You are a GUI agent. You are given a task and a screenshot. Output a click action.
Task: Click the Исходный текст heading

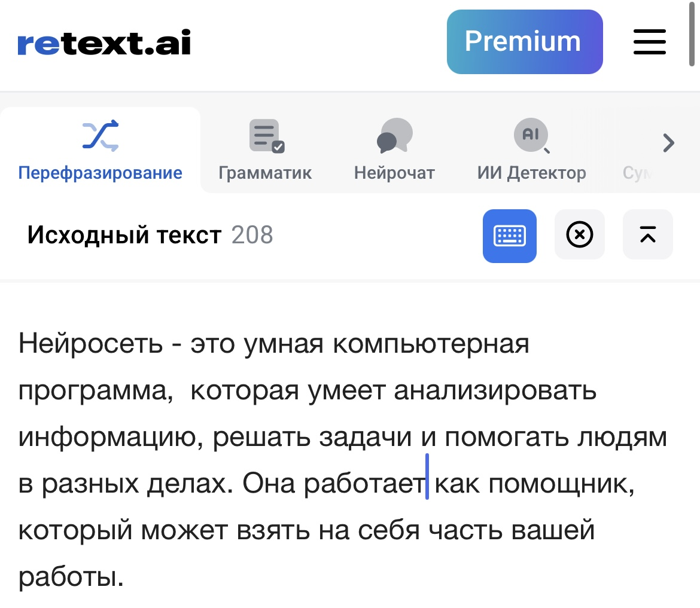click(x=124, y=236)
